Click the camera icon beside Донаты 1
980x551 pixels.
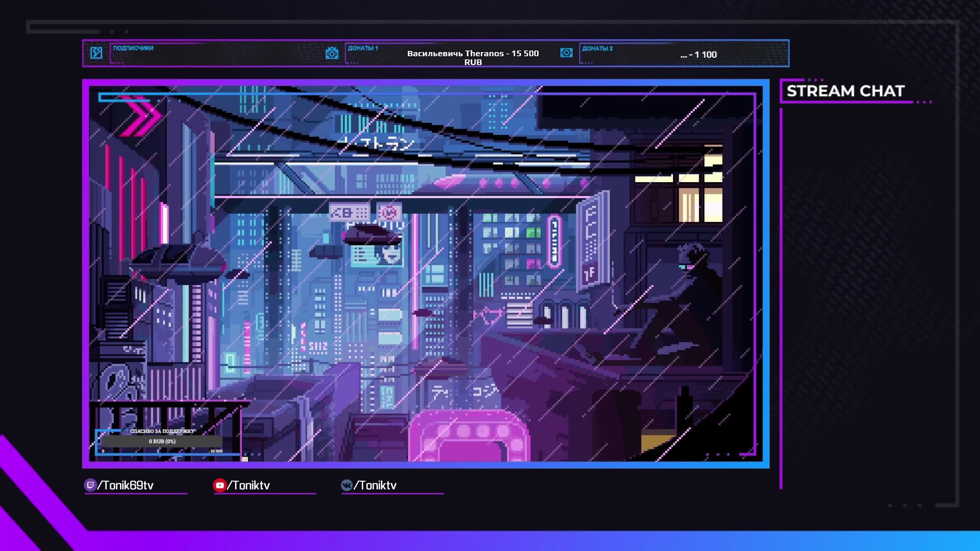[x=332, y=53]
